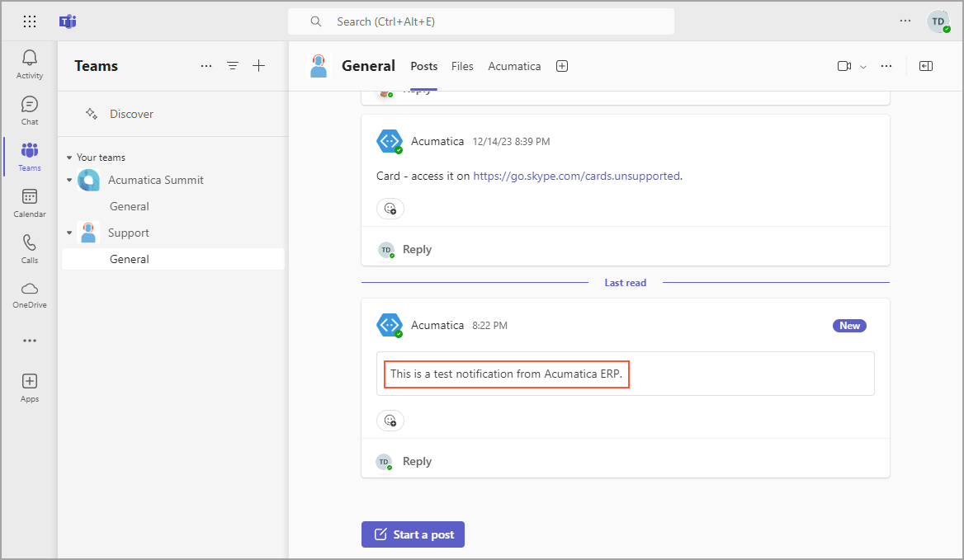
Task: Open the go.skype.com cards unsupported link
Action: (x=576, y=176)
